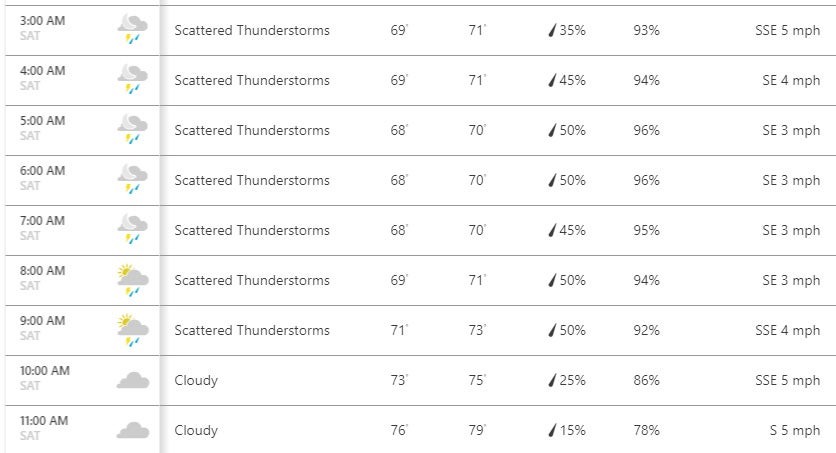
Task: Click the 3:00 AM thunderstorm weather icon
Action: tap(132, 30)
